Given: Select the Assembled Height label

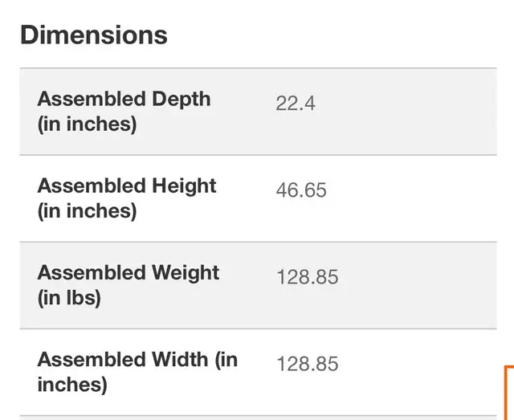Looking at the screenshot, I should tap(127, 198).
